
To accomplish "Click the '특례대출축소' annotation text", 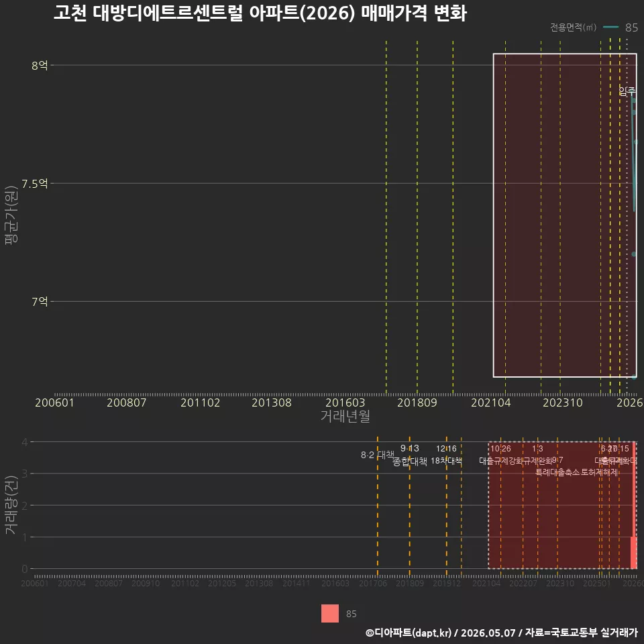I will coord(557,472).
